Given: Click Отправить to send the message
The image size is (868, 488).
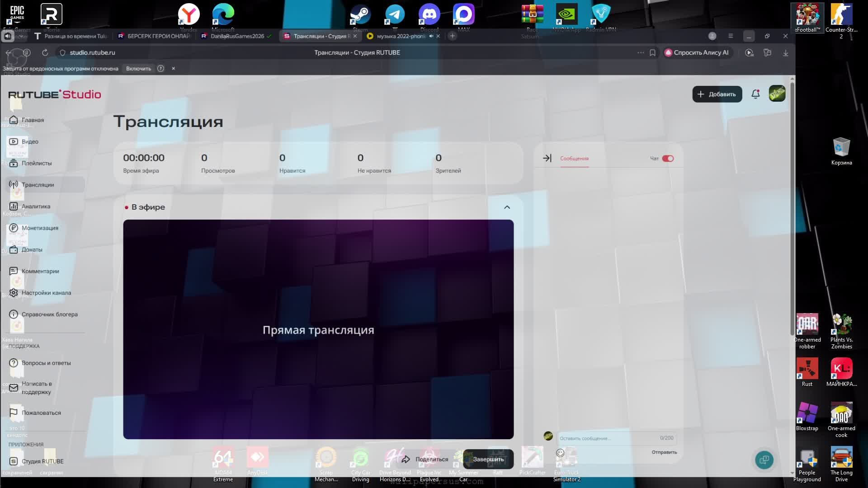Looking at the screenshot, I should (664, 452).
